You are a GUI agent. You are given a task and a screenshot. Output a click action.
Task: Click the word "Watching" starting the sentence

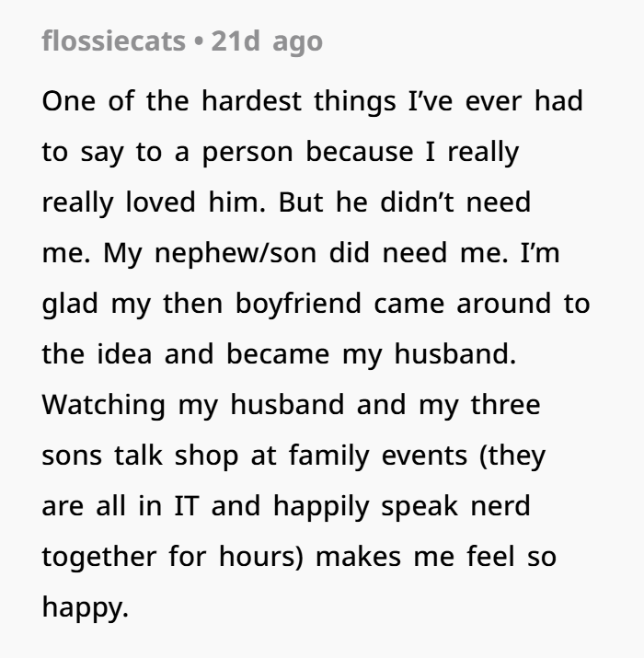click(104, 405)
